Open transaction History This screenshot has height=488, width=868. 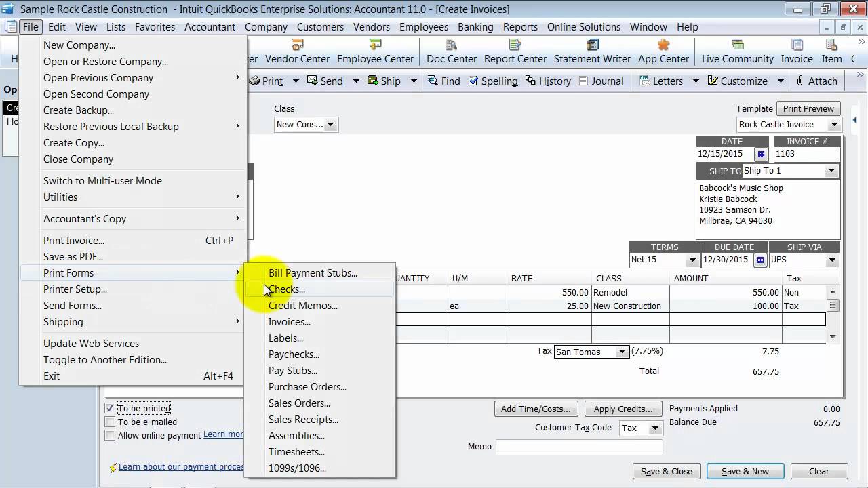click(548, 81)
